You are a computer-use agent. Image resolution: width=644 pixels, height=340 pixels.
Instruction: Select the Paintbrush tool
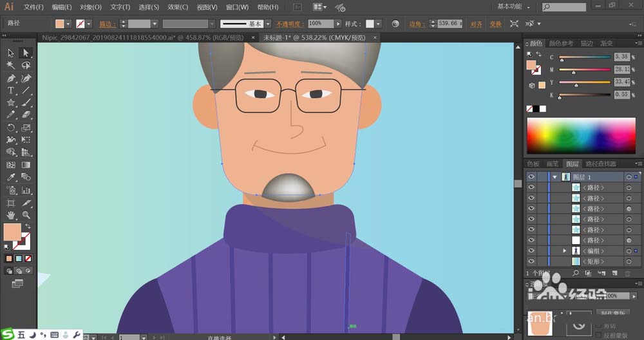point(26,102)
